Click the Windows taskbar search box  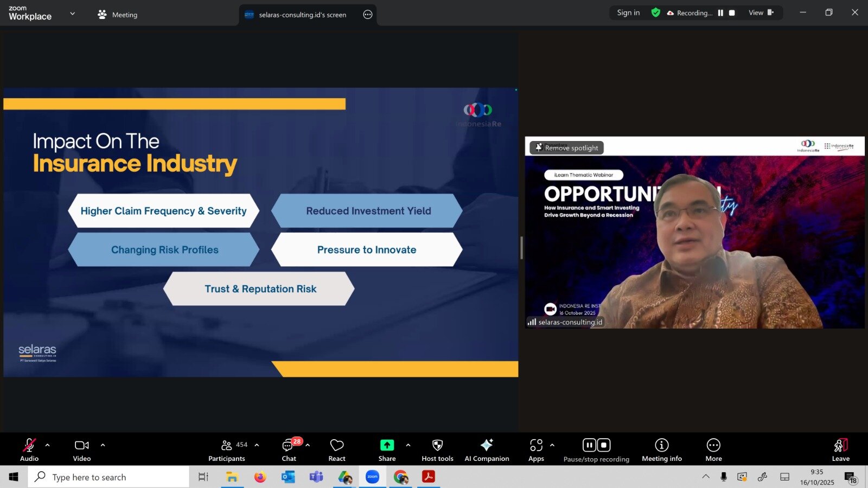coord(108,477)
